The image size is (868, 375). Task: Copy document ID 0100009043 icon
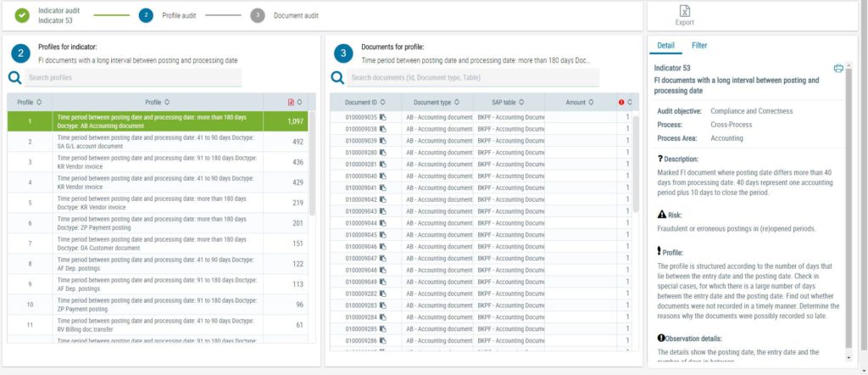tap(382, 211)
